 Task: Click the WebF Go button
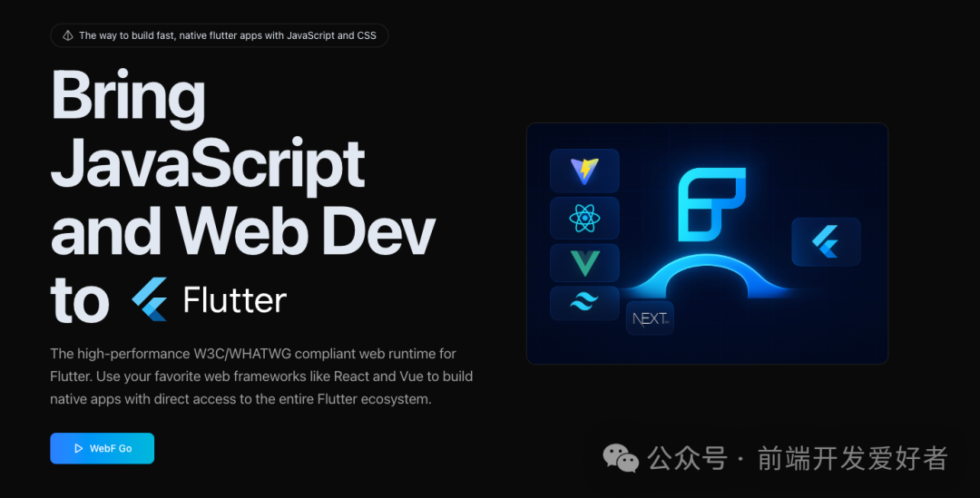(102, 448)
